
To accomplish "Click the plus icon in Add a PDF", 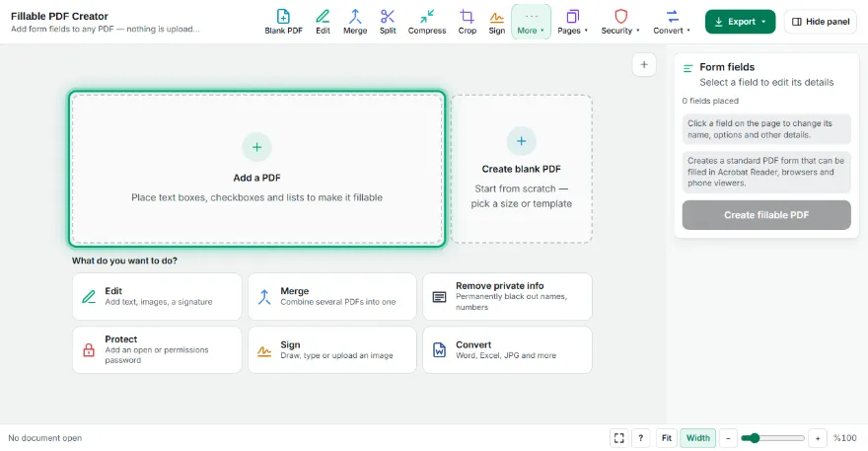I will pyautogui.click(x=256, y=147).
